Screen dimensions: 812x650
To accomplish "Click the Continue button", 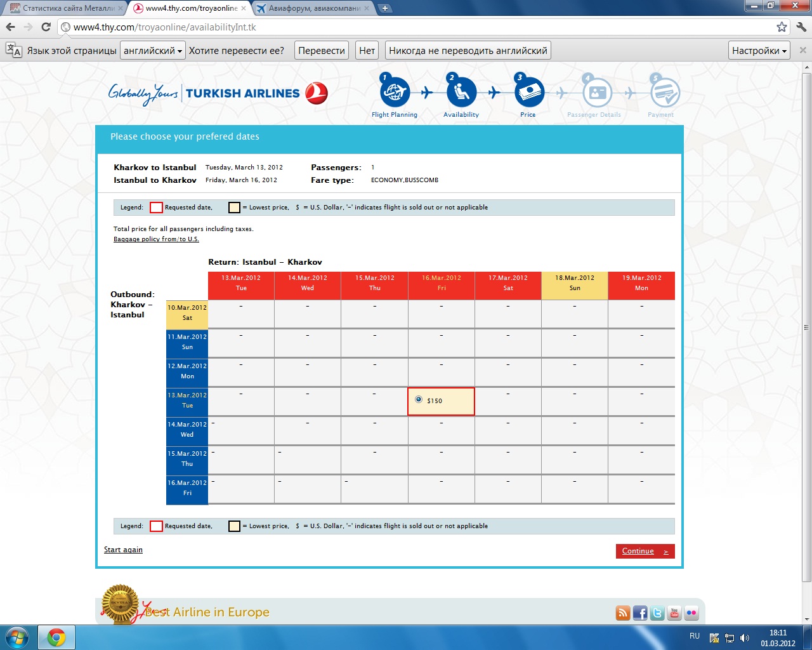I will [x=645, y=551].
